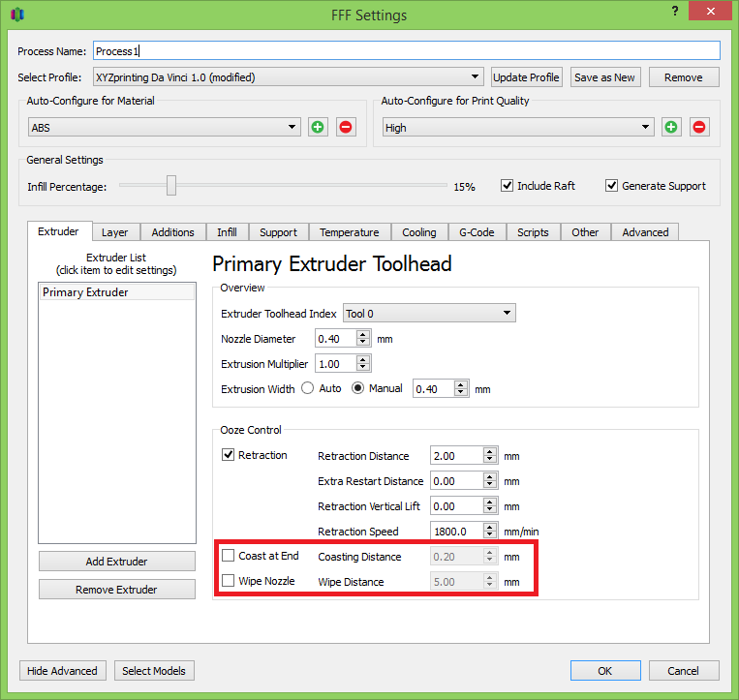Increase manual Extrusion Width with up arrow

[461, 384]
